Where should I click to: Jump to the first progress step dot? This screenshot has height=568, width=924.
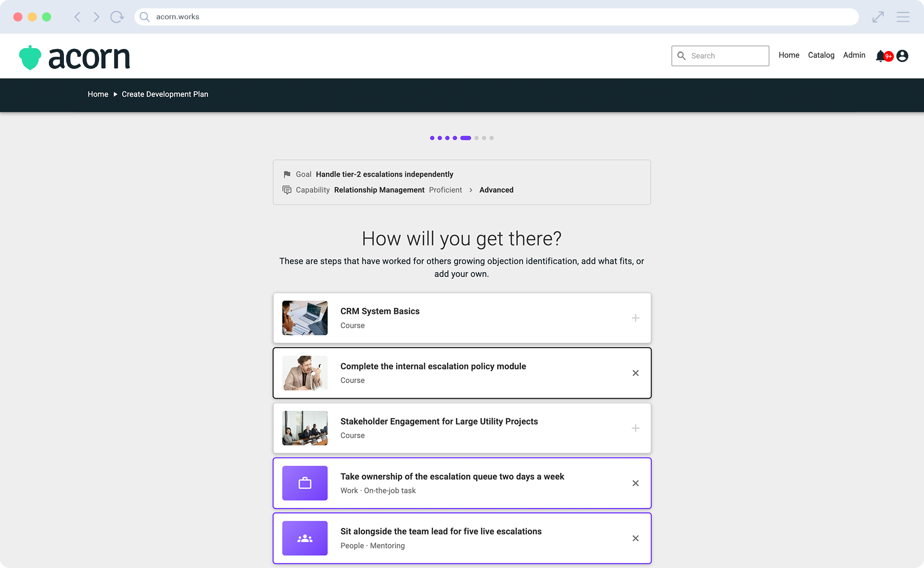tap(432, 138)
